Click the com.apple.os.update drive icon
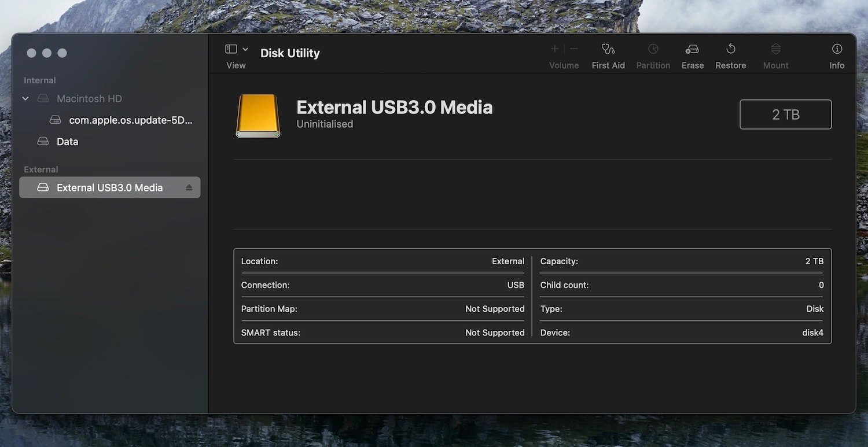 [x=55, y=120]
